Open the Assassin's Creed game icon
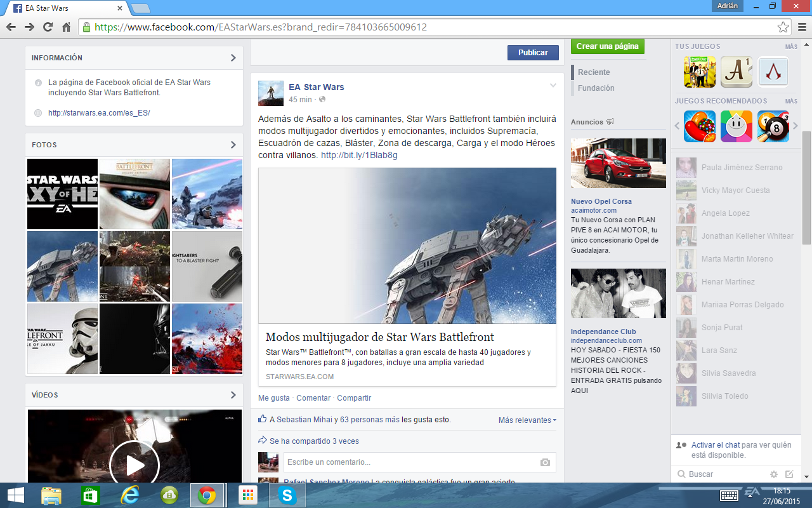 773,72
